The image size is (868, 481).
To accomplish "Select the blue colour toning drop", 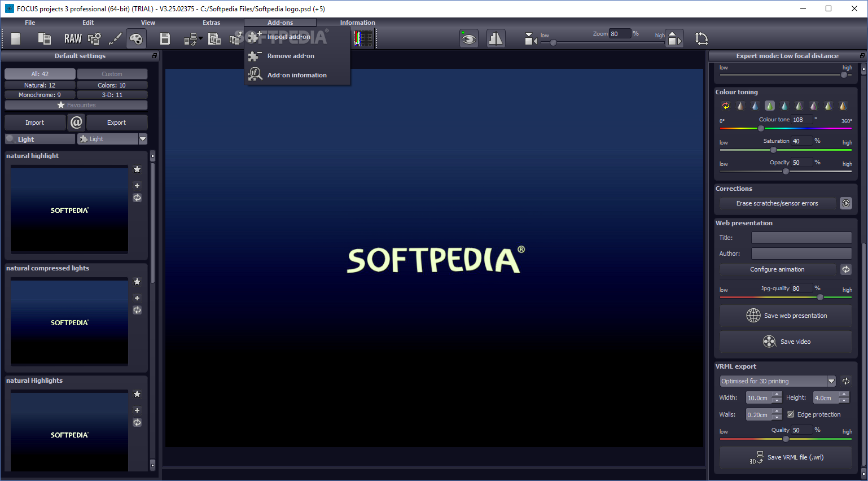I will (755, 106).
